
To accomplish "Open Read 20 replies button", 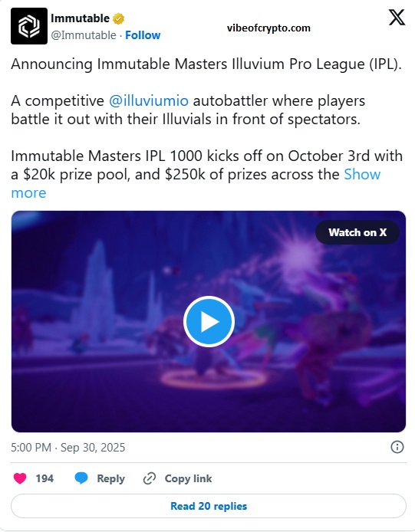I will pos(209,506).
